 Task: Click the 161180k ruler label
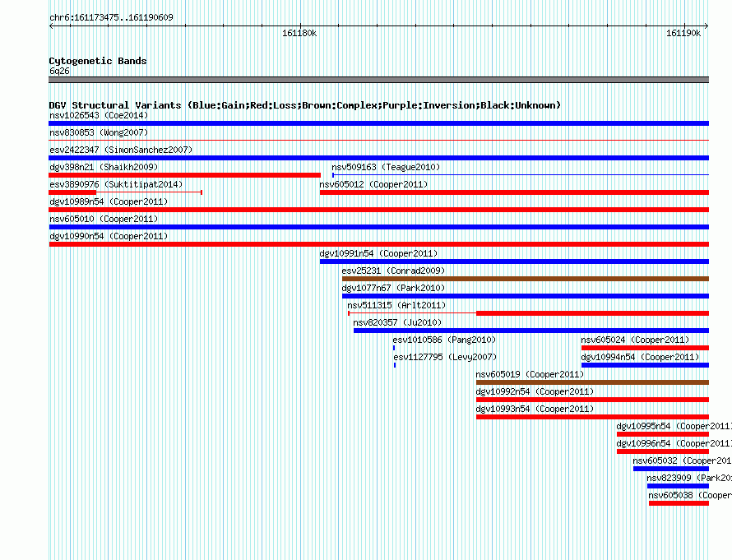[299, 33]
